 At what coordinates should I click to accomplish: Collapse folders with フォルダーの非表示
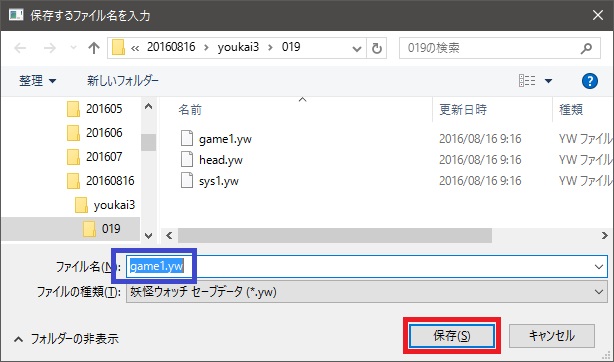tap(67, 338)
